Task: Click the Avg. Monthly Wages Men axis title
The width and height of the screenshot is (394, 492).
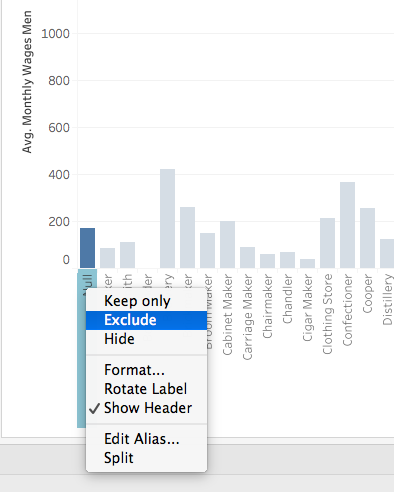Action: 27,82
